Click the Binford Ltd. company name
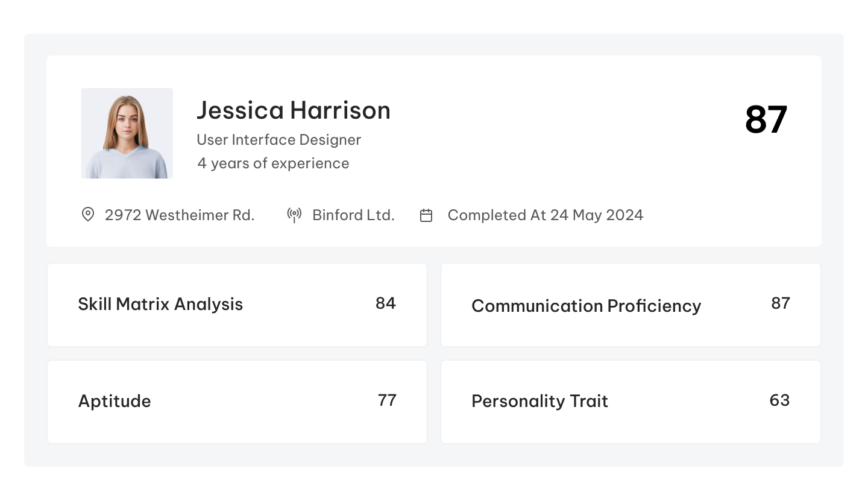This screenshot has width=868, height=500. pos(353,215)
